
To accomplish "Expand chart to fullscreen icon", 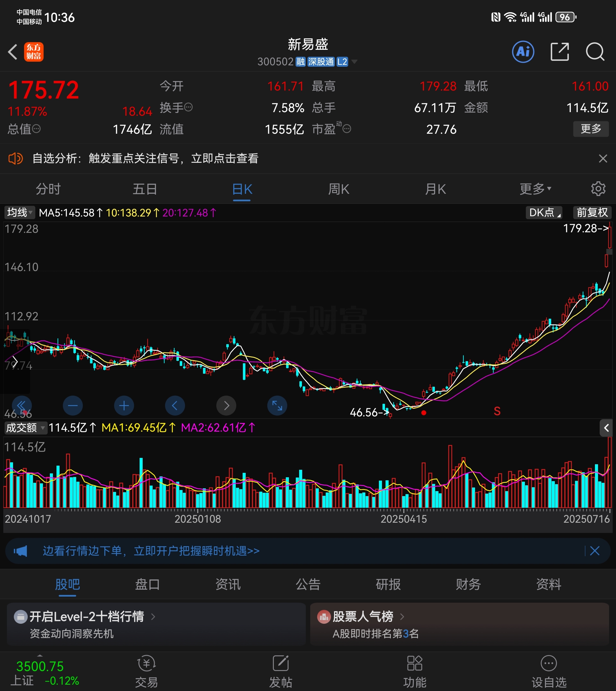I will point(277,406).
